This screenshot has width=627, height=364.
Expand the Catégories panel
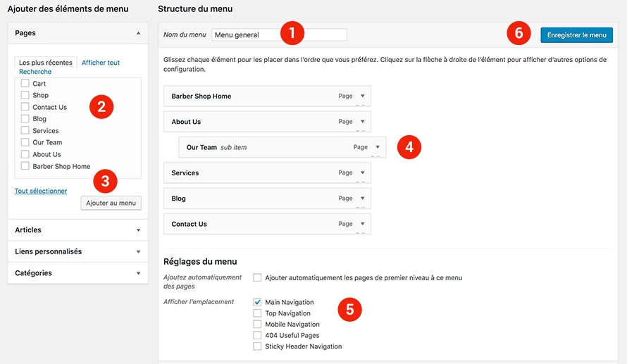point(138,273)
